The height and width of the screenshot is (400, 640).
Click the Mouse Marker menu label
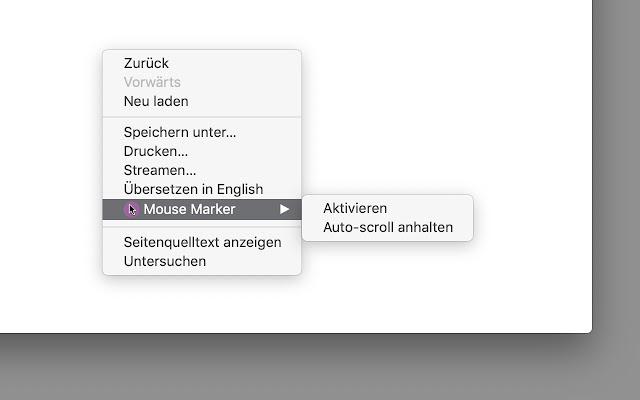click(189, 209)
